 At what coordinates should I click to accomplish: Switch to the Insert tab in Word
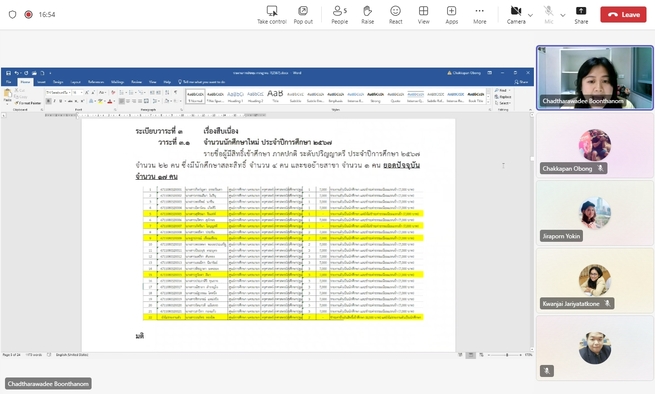click(41, 82)
